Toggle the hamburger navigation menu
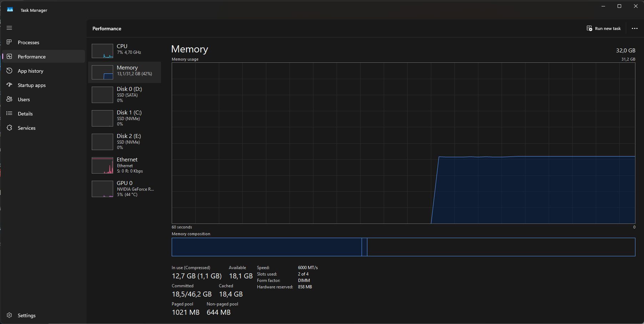 (9, 28)
